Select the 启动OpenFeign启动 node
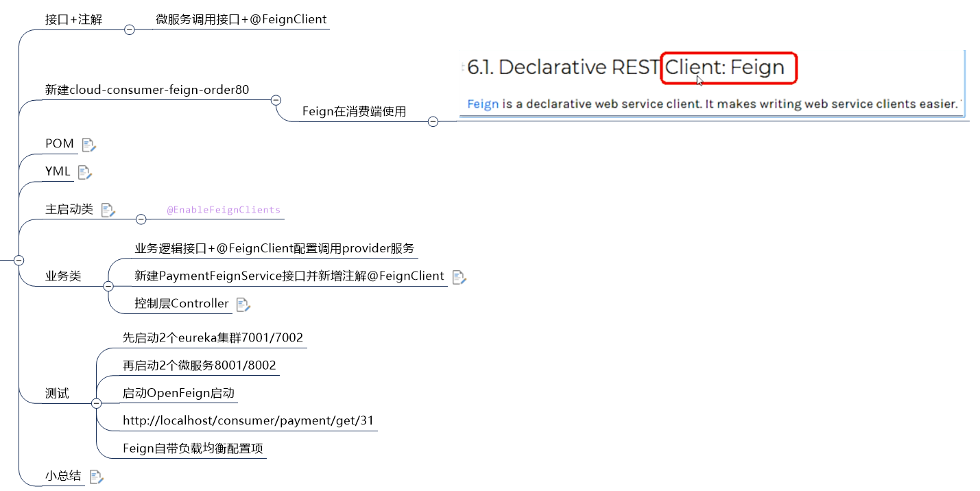980x491 pixels. pos(178,394)
